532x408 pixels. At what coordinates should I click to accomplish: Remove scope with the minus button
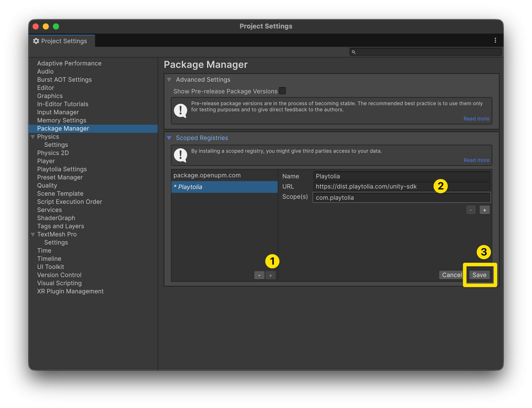(x=471, y=210)
